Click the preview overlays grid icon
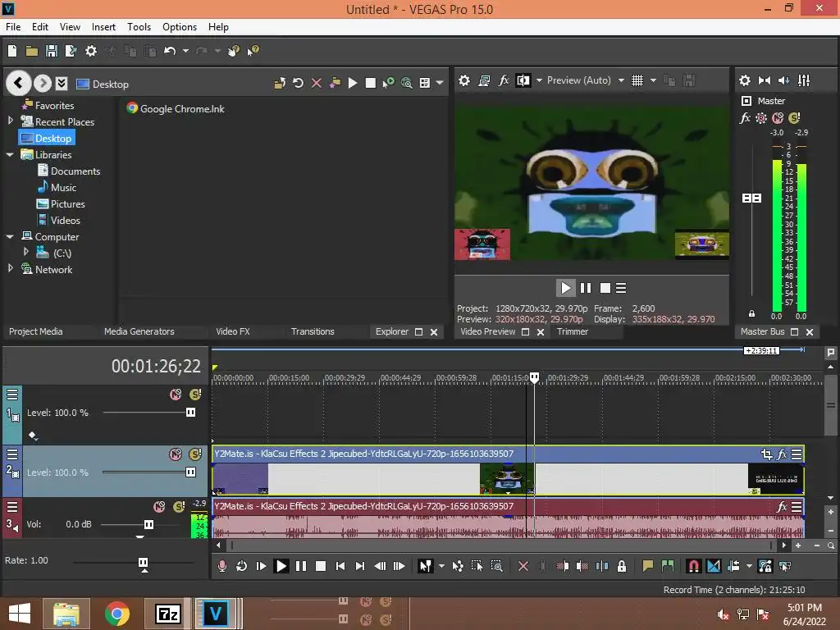 [637, 80]
